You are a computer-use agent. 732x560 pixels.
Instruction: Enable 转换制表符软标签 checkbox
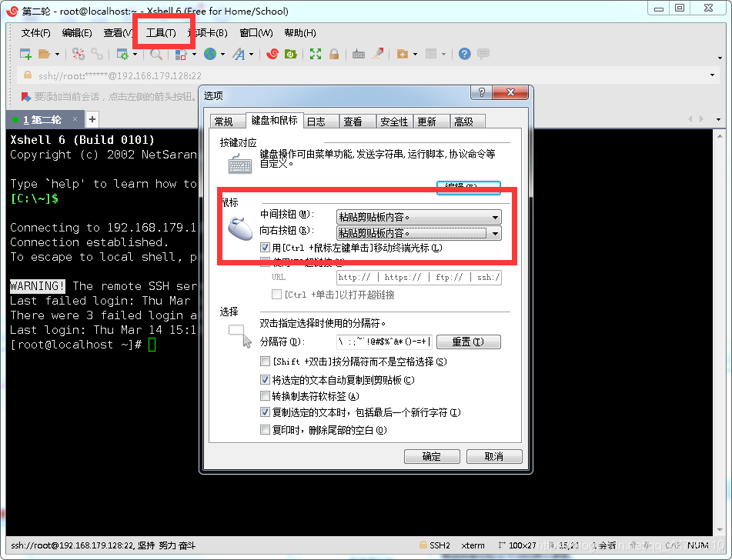(x=265, y=396)
